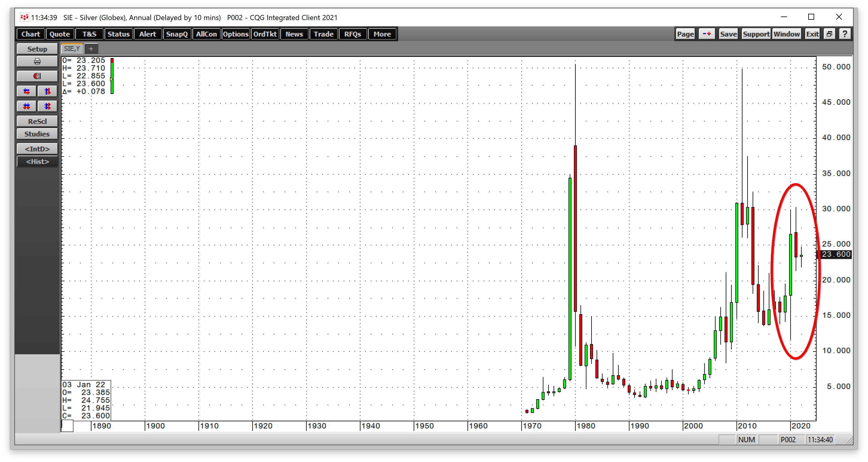868x462 pixels.
Task: Click the vertical compress arrows icon
Action: tap(48, 106)
